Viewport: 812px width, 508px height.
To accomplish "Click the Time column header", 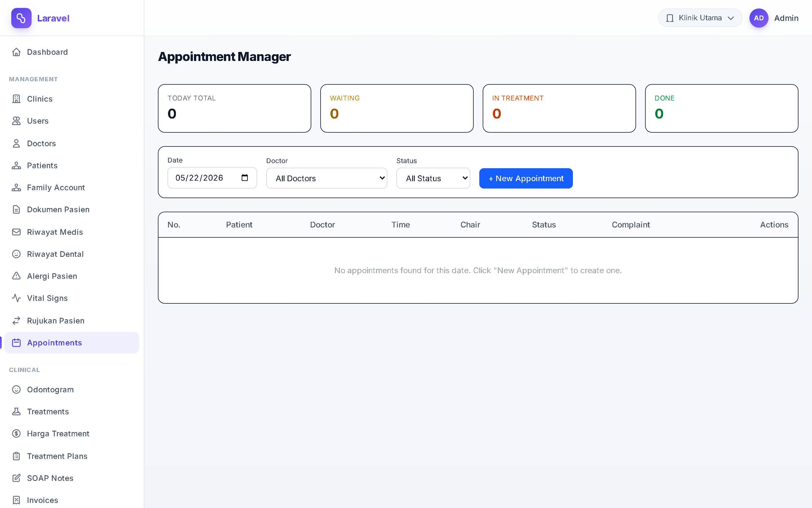I will point(401,225).
